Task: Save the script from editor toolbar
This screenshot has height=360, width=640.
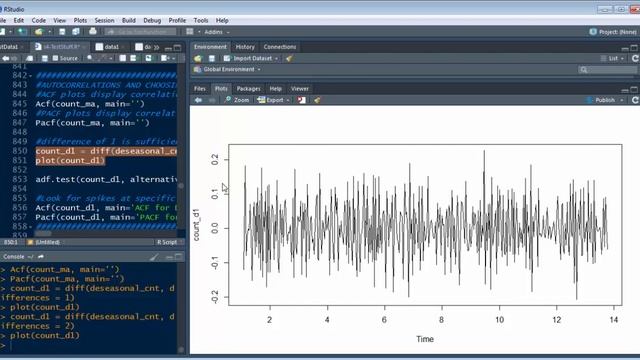Action: click(44, 58)
